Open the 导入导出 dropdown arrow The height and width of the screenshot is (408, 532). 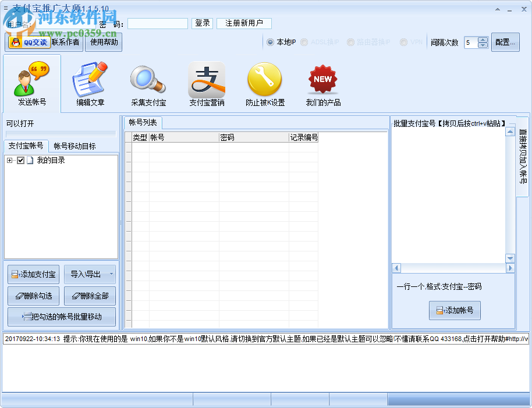109,274
